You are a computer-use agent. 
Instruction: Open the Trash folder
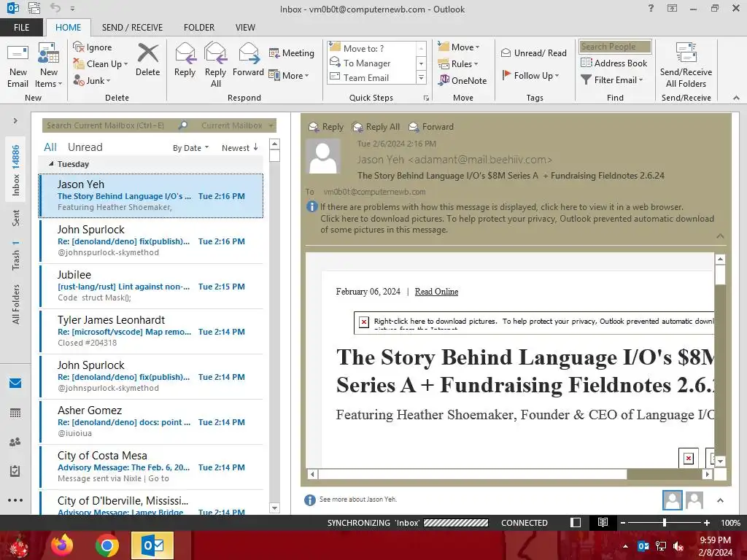click(x=16, y=255)
